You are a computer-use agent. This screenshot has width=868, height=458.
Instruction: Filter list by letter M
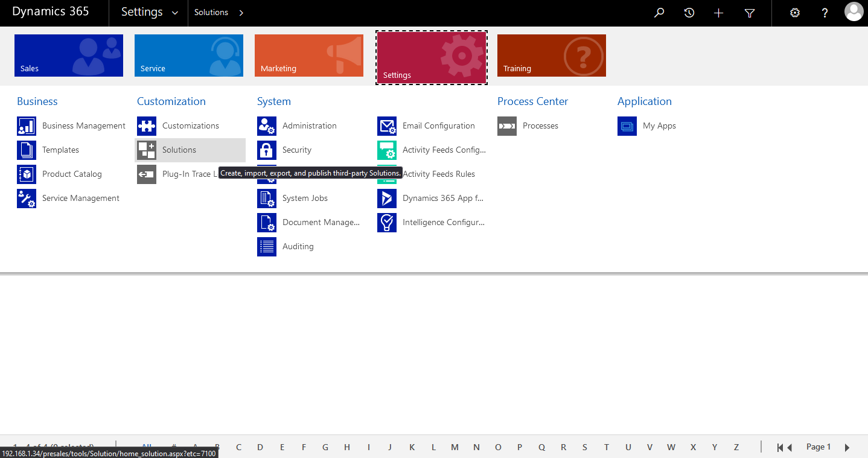tap(455, 447)
